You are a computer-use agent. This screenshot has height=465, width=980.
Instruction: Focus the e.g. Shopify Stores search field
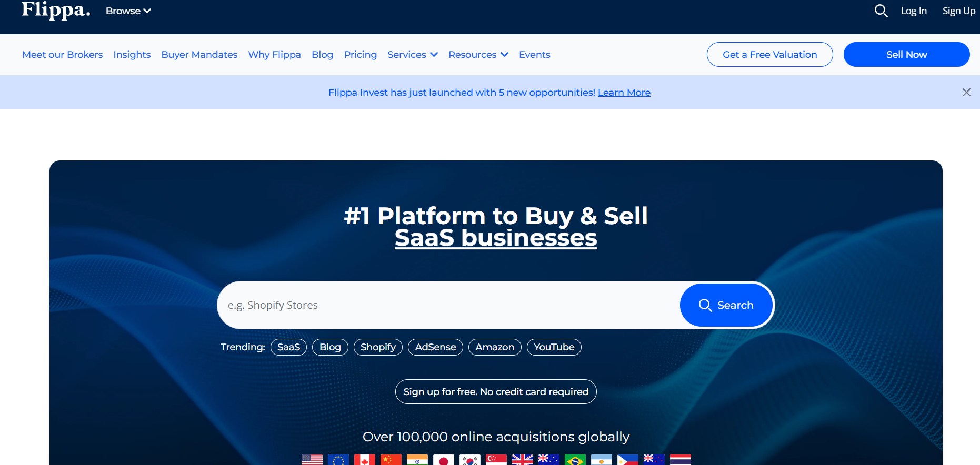coord(448,305)
